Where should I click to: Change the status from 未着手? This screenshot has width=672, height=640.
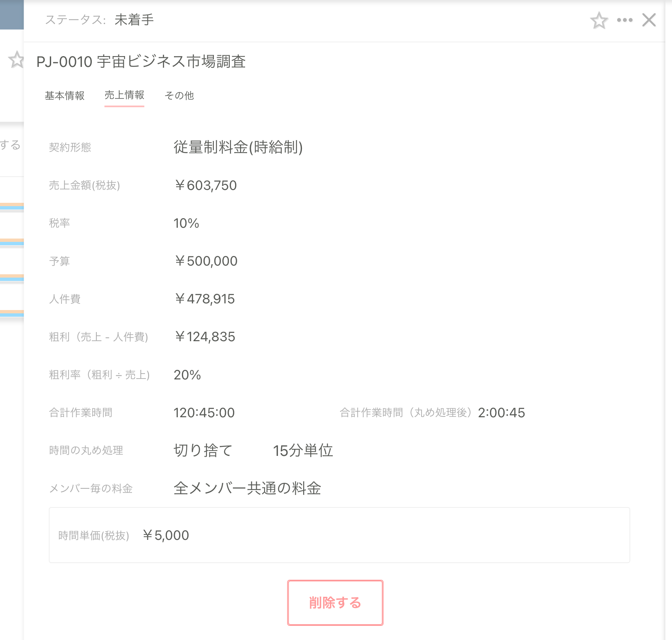(134, 19)
